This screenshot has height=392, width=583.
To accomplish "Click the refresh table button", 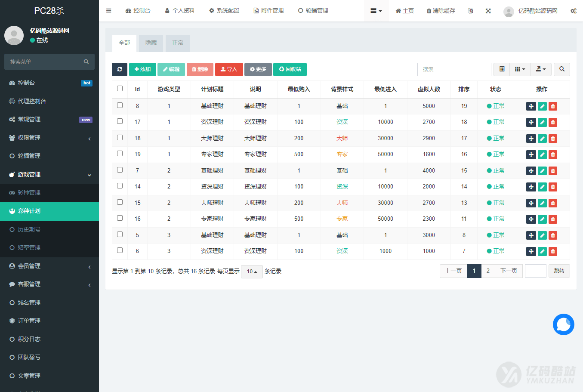I will (x=120, y=69).
